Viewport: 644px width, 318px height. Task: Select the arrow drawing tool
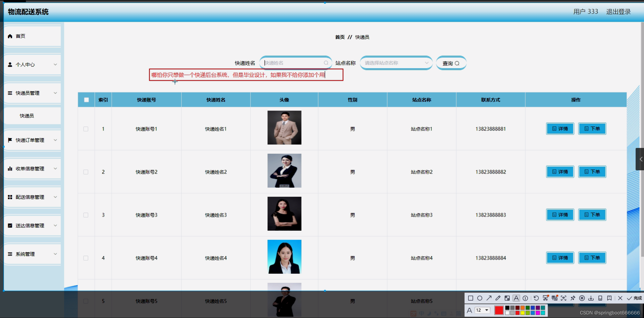(489, 298)
